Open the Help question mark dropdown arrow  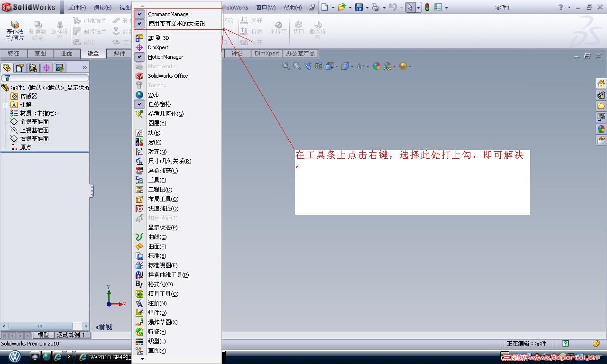pos(569,8)
